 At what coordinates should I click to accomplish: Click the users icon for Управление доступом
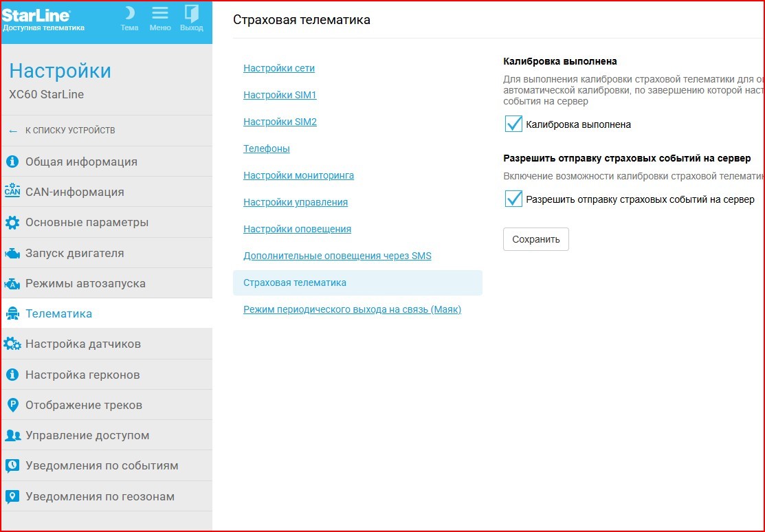pyautogui.click(x=12, y=435)
